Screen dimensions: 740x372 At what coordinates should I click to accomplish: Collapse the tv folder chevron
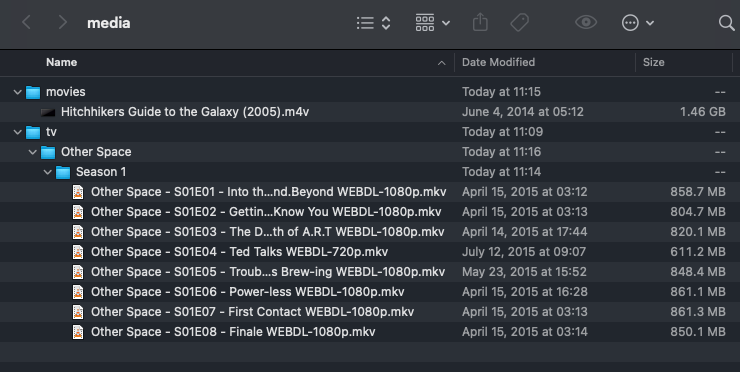(x=17, y=132)
